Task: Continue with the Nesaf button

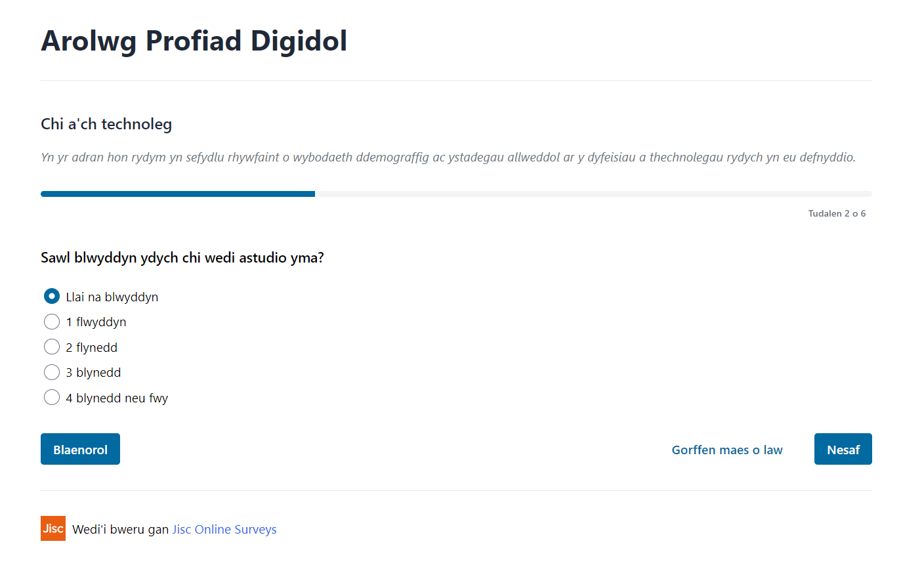Action: pyautogui.click(x=843, y=449)
